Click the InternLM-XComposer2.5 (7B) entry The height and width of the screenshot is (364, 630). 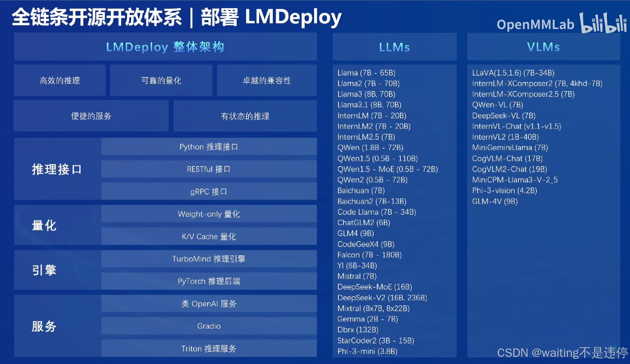(523, 94)
